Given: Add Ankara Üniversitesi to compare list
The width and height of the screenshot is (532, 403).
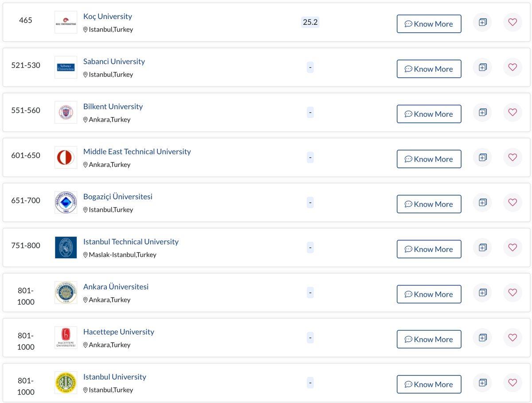Looking at the screenshot, I should (482, 292).
